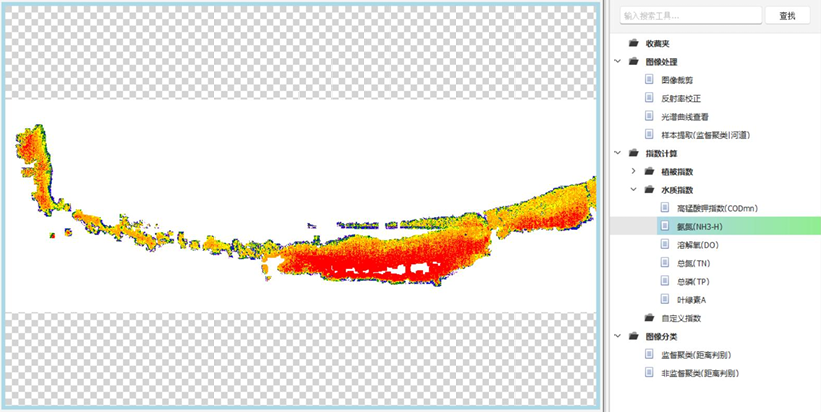Collapse the 图像处理 tree group arrow
The height and width of the screenshot is (412, 821).
(618, 62)
